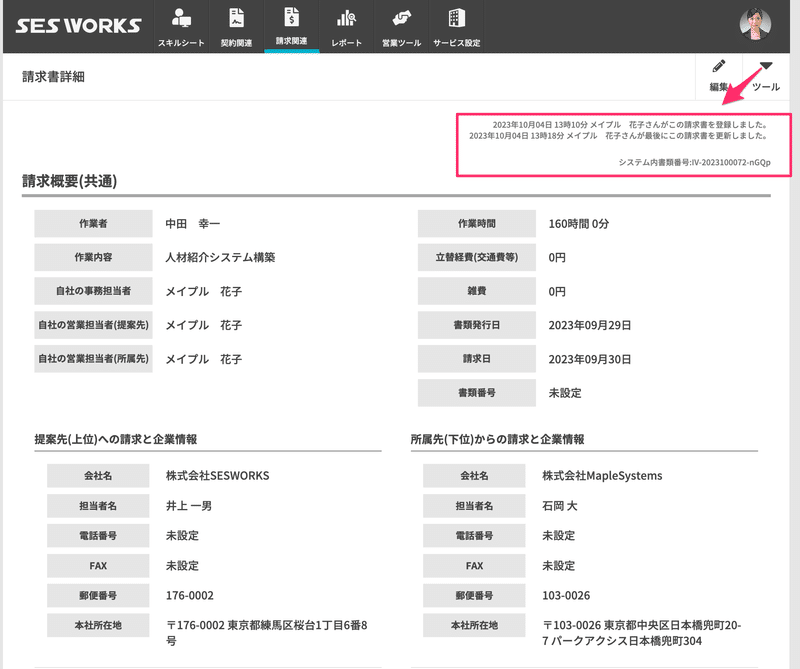The height and width of the screenshot is (669, 800).
Task: Open the 契約関連 document icon
Action: coord(236,18)
